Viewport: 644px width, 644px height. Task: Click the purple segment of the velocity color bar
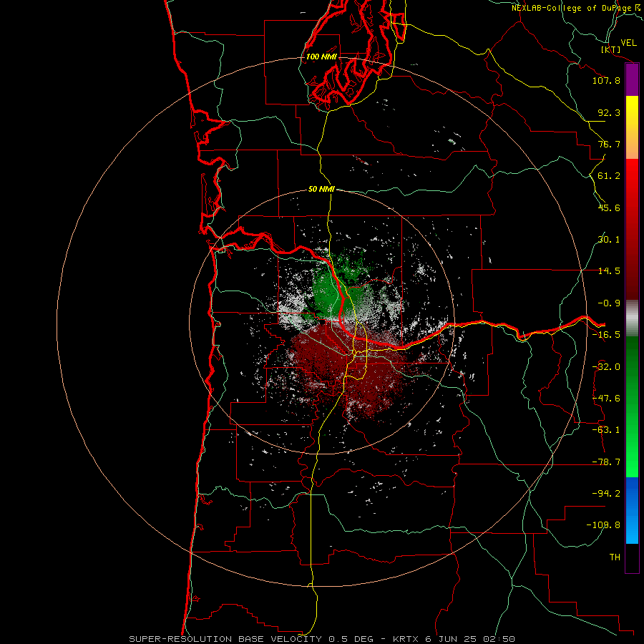coord(632,80)
